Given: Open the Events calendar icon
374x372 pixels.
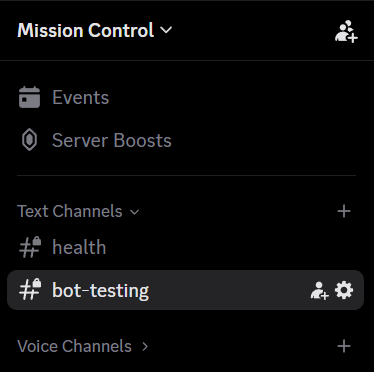Looking at the screenshot, I should click(29, 97).
